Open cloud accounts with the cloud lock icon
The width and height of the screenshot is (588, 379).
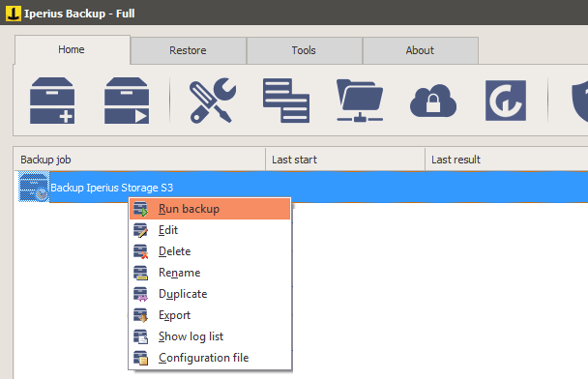tap(433, 101)
